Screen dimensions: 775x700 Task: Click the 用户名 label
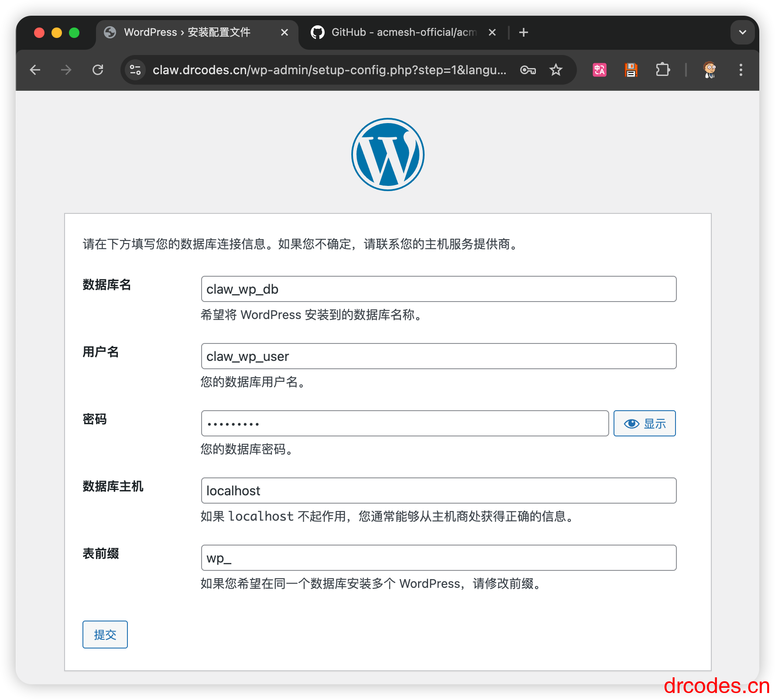(x=101, y=352)
